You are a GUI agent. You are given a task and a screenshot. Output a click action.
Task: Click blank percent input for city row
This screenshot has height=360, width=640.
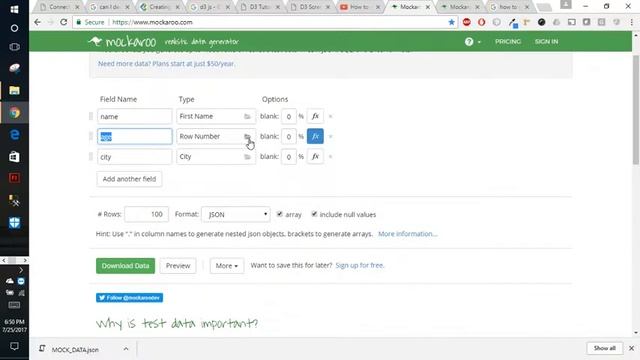[x=289, y=157]
